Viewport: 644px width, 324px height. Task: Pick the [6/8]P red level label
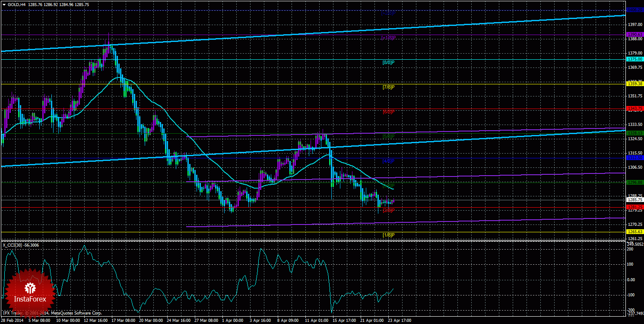click(388, 112)
